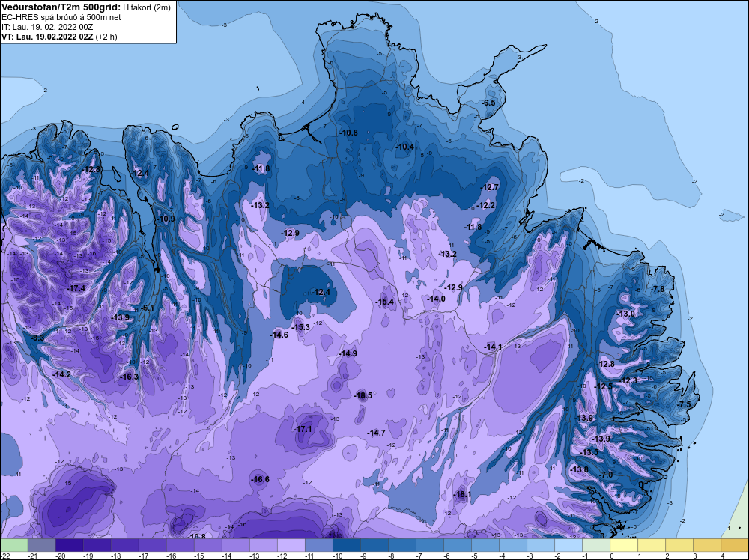Select the EC-HRES spá brúuð line
The width and height of the screenshot is (749, 560).
(61, 17)
